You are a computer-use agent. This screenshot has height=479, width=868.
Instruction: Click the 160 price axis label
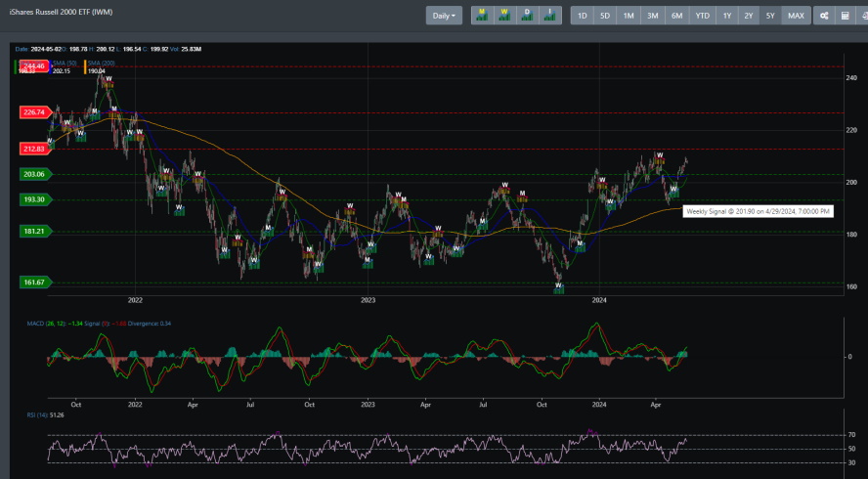(851, 286)
